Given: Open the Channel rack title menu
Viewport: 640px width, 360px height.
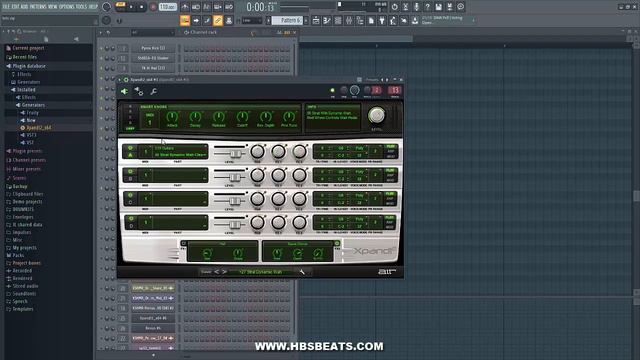Looking at the screenshot, I should click(200, 32).
